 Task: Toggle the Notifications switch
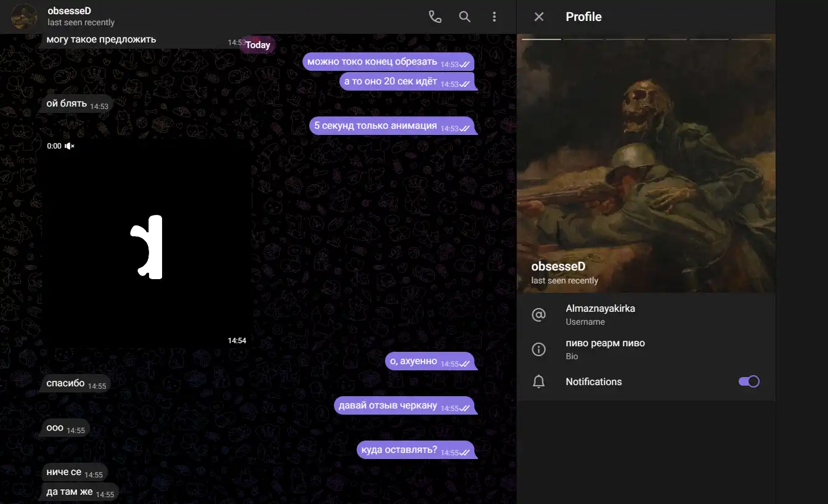tap(749, 381)
